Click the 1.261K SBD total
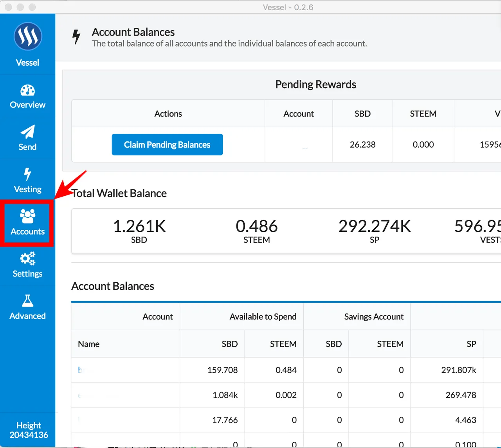Screen dimensions: 501x448 [x=139, y=231]
